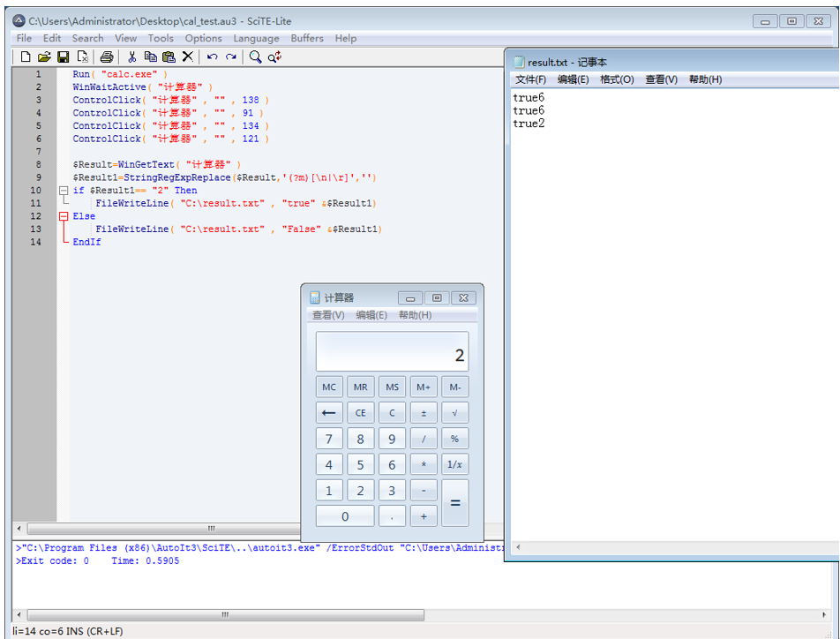Click the Notepad result.txt title icon
This screenshot has height=639, width=840.
(519, 62)
